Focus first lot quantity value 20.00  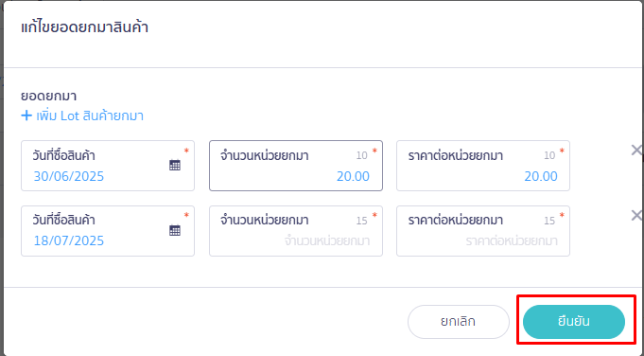tap(354, 176)
